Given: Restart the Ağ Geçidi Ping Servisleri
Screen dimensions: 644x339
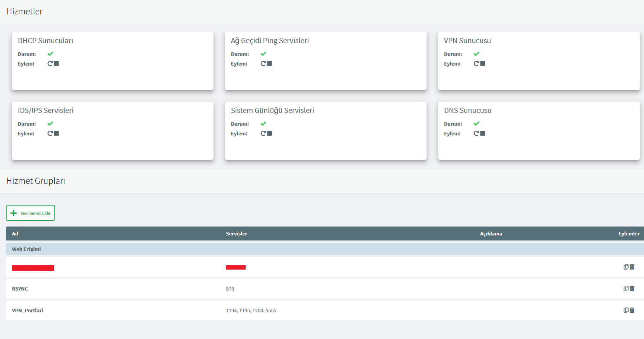Looking at the screenshot, I should tap(263, 64).
